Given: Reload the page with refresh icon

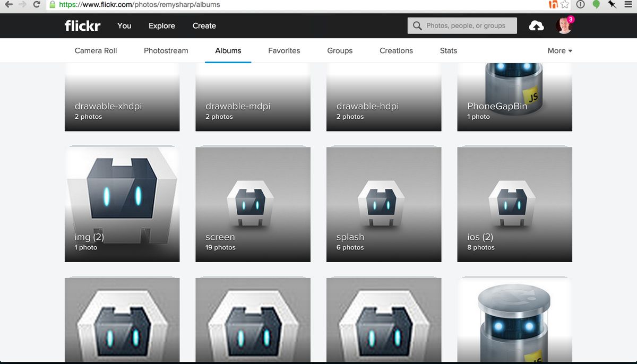Looking at the screenshot, I should pos(36,4).
